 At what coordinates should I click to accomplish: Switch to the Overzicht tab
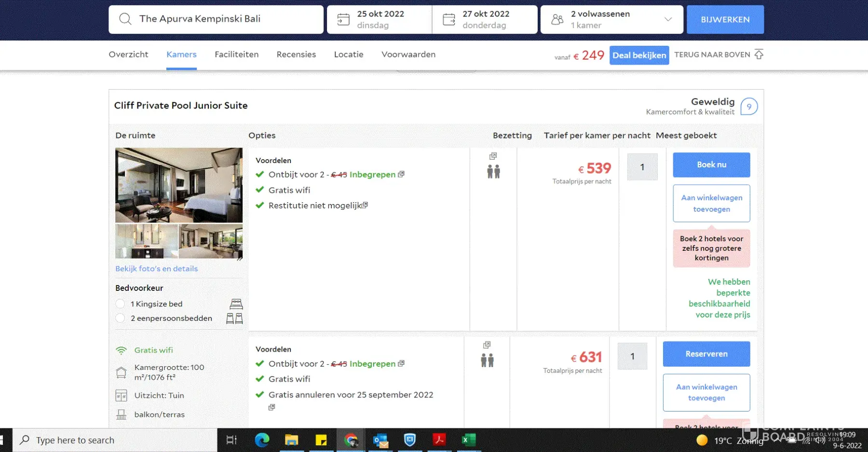[128, 55]
